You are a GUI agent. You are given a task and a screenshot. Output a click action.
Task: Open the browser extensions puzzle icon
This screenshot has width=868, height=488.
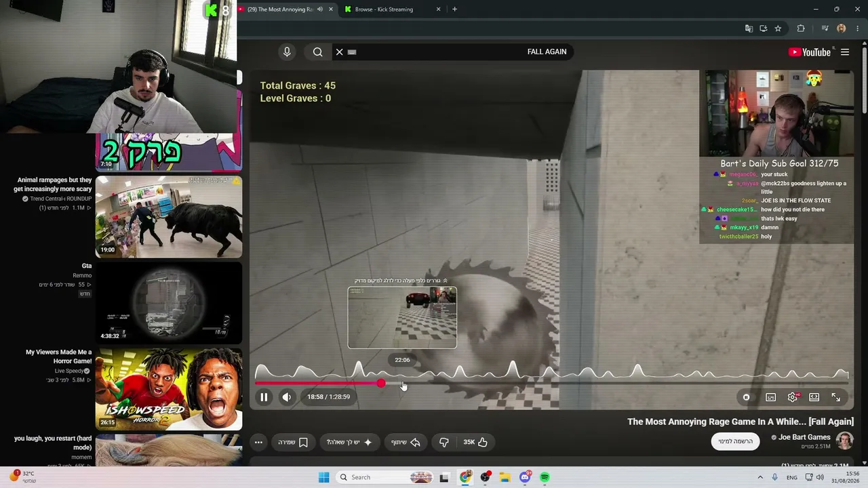click(801, 28)
